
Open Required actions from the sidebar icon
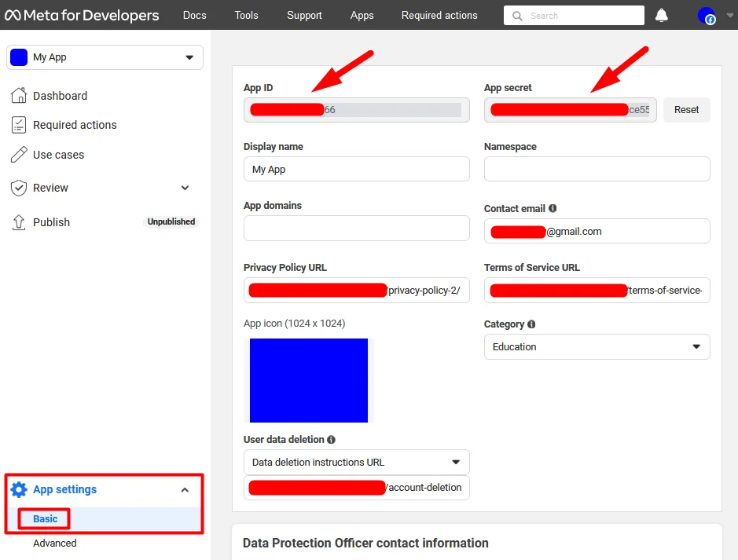click(x=17, y=124)
